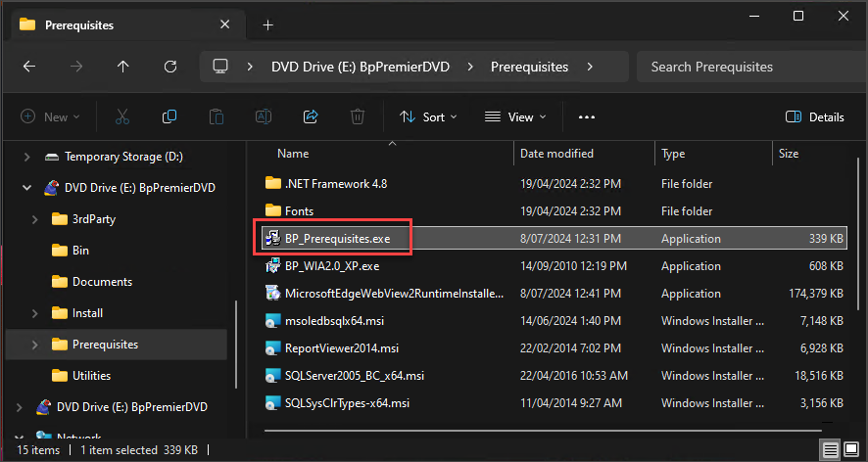Sort by the Date modified column header
The image size is (868, 462).
point(556,154)
